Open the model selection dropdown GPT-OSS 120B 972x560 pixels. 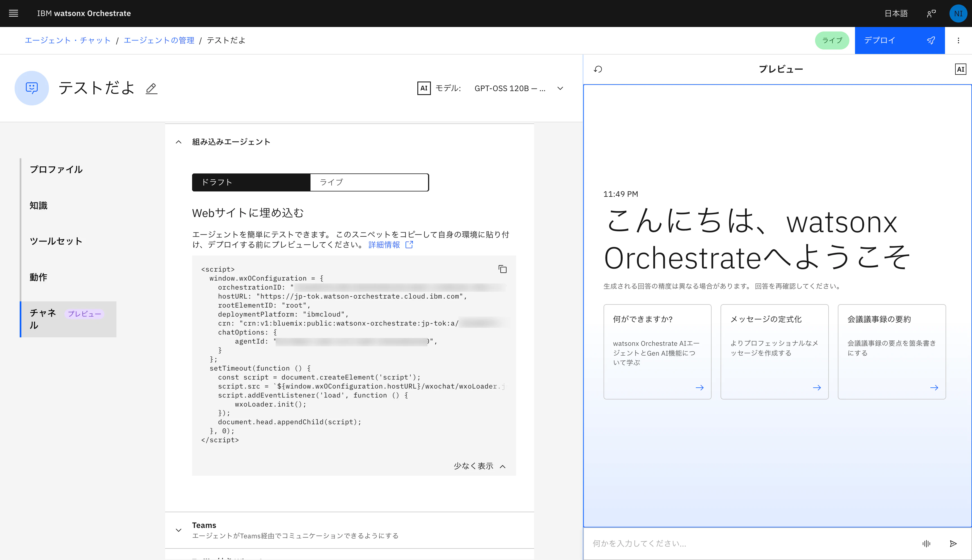point(518,89)
